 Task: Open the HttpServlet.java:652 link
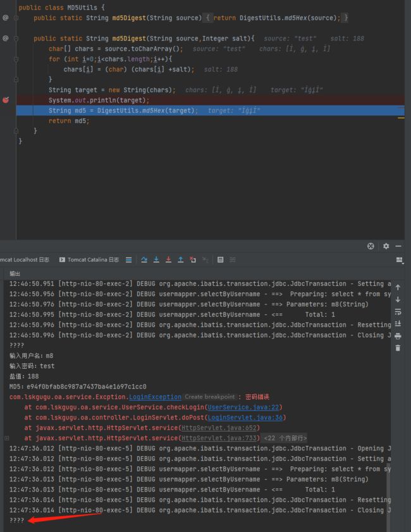pyautogui.click(x=219, y=428)
